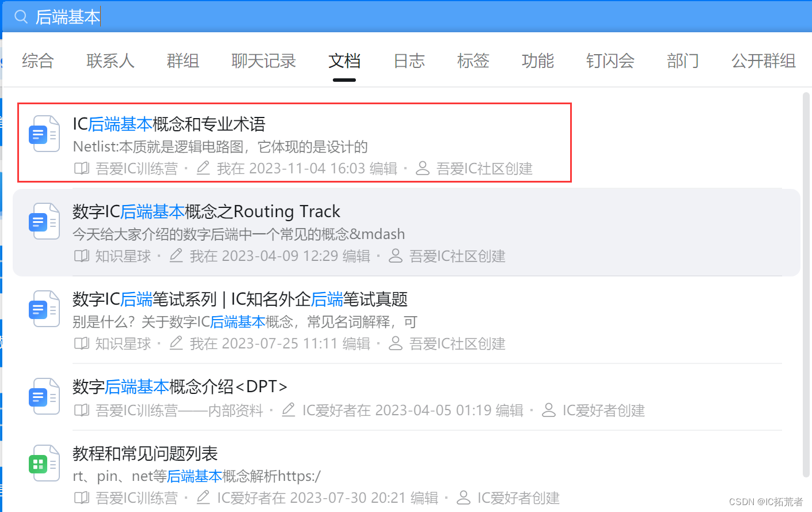Click the search field containing 后端基本

click(406, 17)
